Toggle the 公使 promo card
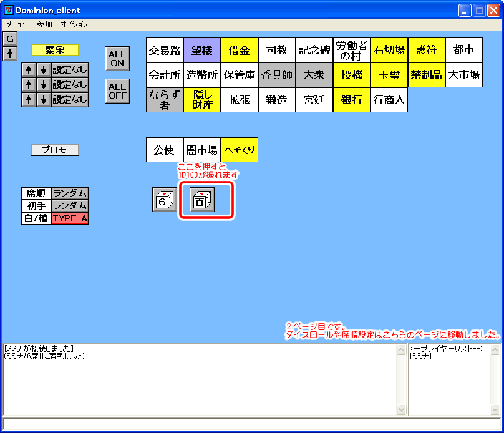Image resolution: width=504 pixels, height=433 pixels. [165, 150]
